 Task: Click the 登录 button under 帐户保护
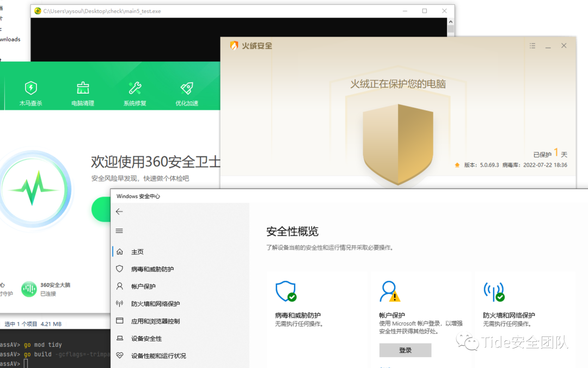406,350
